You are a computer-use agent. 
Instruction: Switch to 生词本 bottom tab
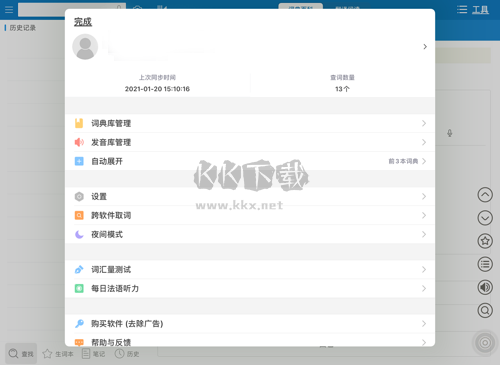click(58, 354)
